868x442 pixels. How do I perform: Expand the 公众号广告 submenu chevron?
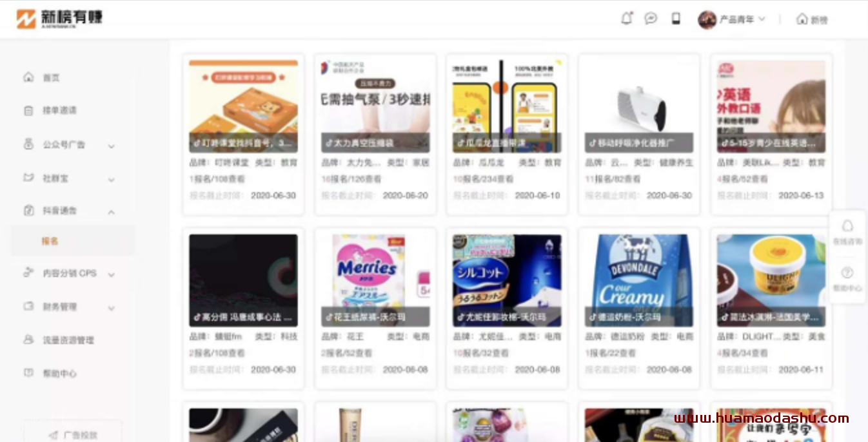point(111,146)
